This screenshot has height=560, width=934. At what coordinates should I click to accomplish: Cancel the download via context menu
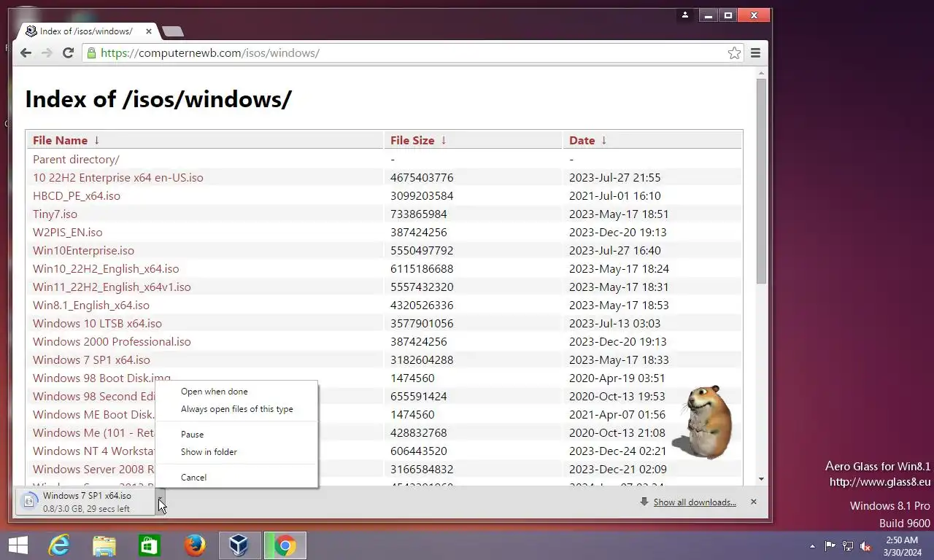point(236,477)
